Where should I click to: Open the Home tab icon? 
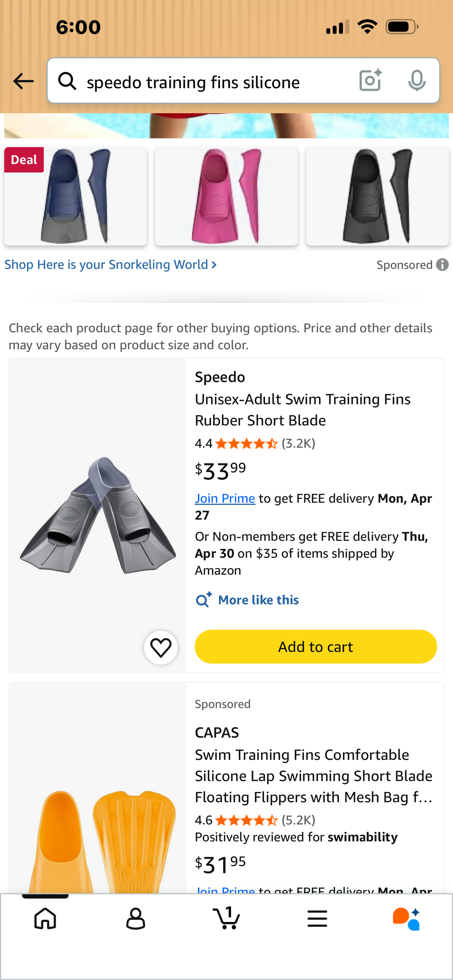coord(45,919)
